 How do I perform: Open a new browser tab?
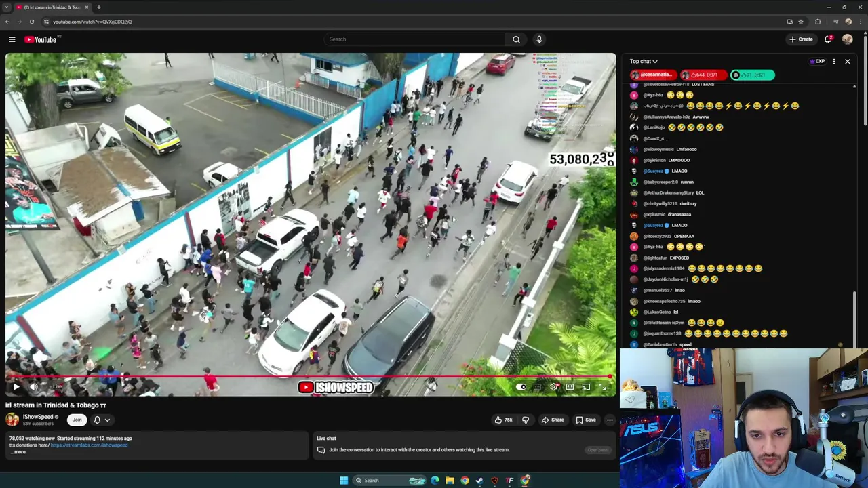tap(98, 7)
